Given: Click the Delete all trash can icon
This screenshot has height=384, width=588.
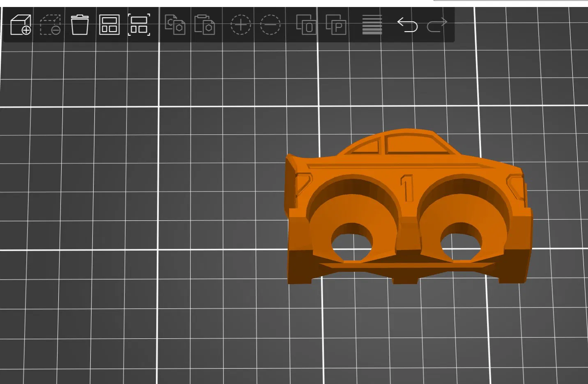Looking at the screenshot, I should (x=80, y=25).
